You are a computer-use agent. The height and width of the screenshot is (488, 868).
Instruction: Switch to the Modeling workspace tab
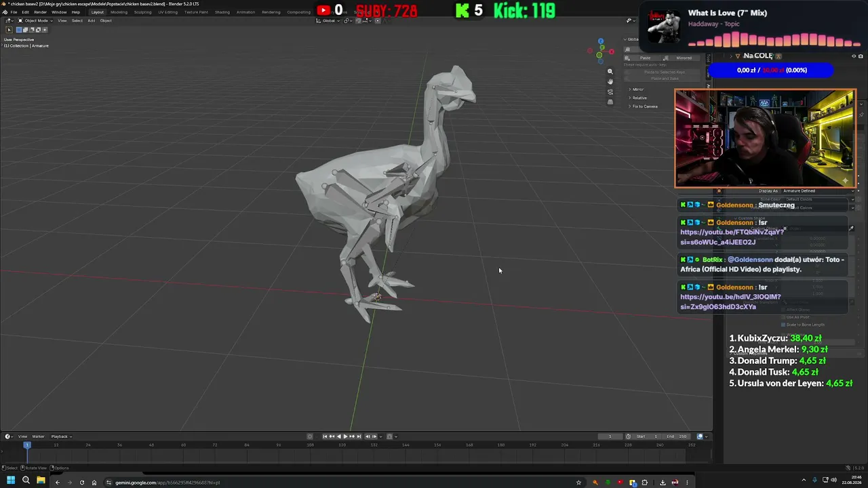(119, 12)
